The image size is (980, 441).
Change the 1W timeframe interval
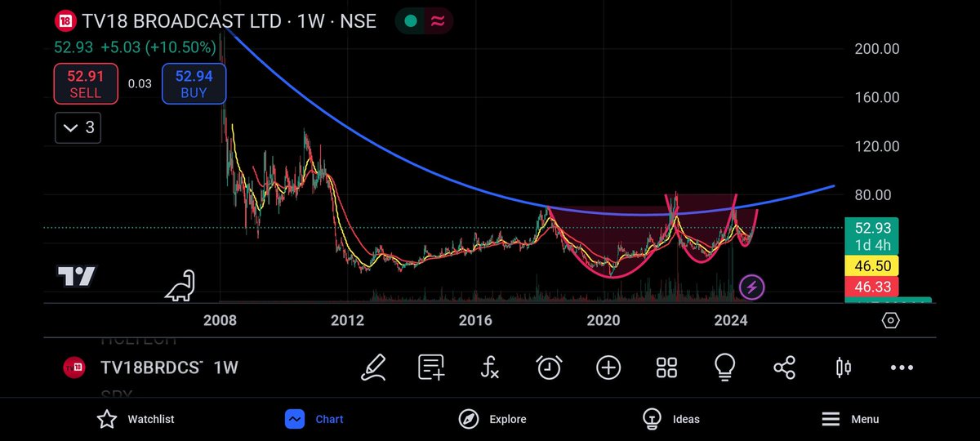225,367
